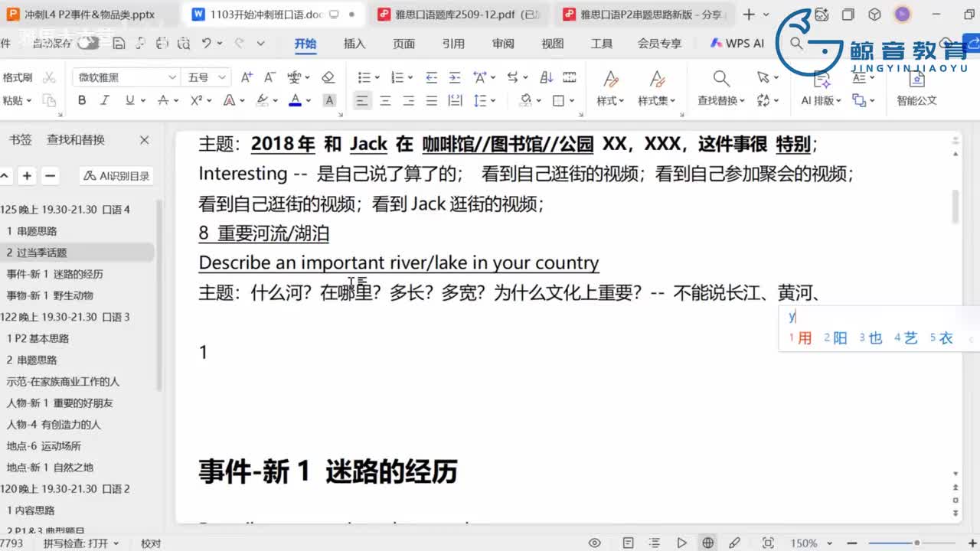Screen dimensions: 980x551
Task: Apply the text highlight pen
Action: [263, 100]
